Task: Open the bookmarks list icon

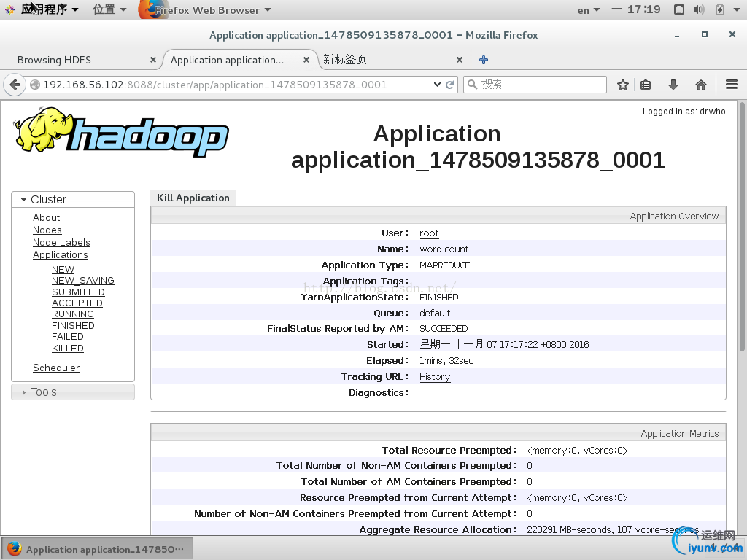Action: coord(646,85)
